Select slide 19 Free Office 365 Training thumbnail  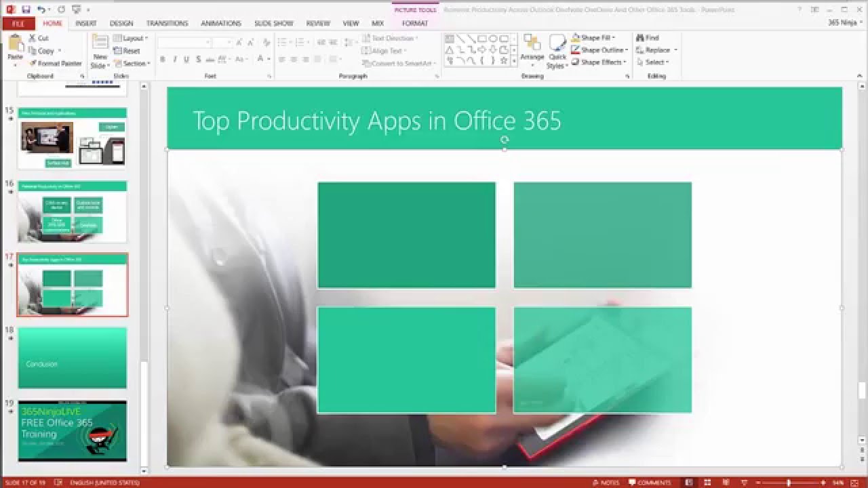coord(73,431)
